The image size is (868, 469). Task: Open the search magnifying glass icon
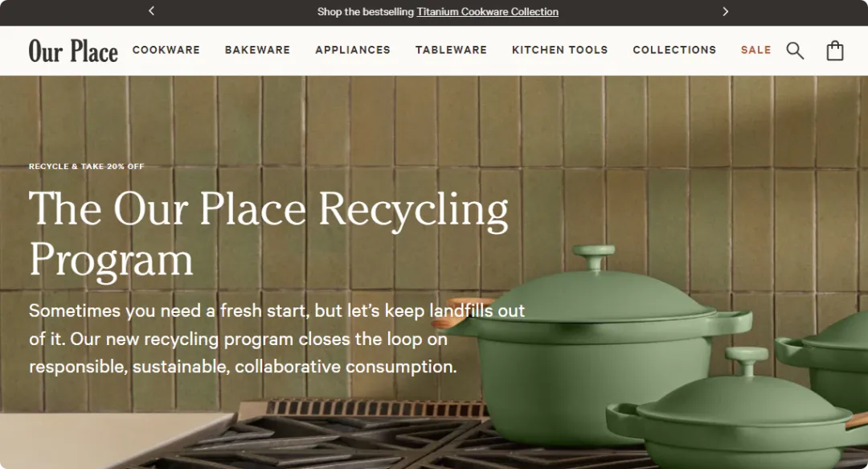[x=795, y=51]
